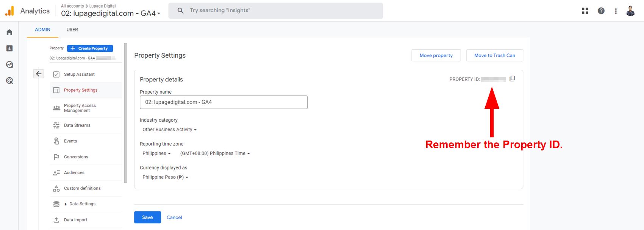Open the GMT+08:00 Philippines Time dropdown

pos(215,153)
